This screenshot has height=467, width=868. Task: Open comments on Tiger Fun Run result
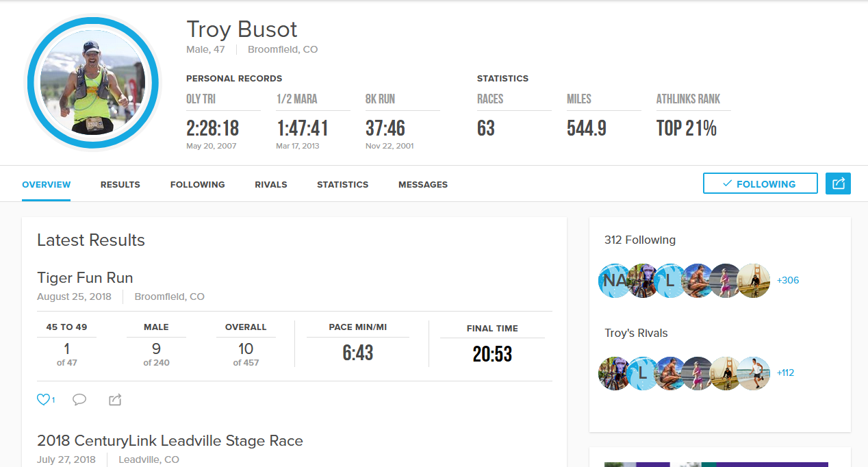(79, 400)
